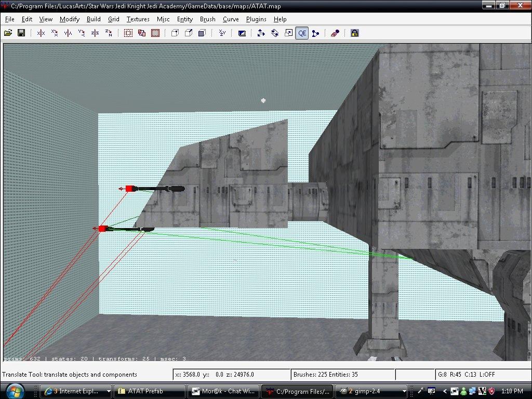Show hidden system tray icons
The image size is (532, 399).
[x=445, y=391]
